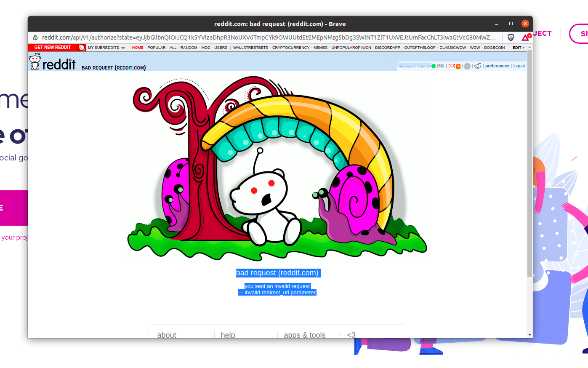Open the ClassicWoW subreddit link
The height and width of the screenshot is (368, 588).
453,48
